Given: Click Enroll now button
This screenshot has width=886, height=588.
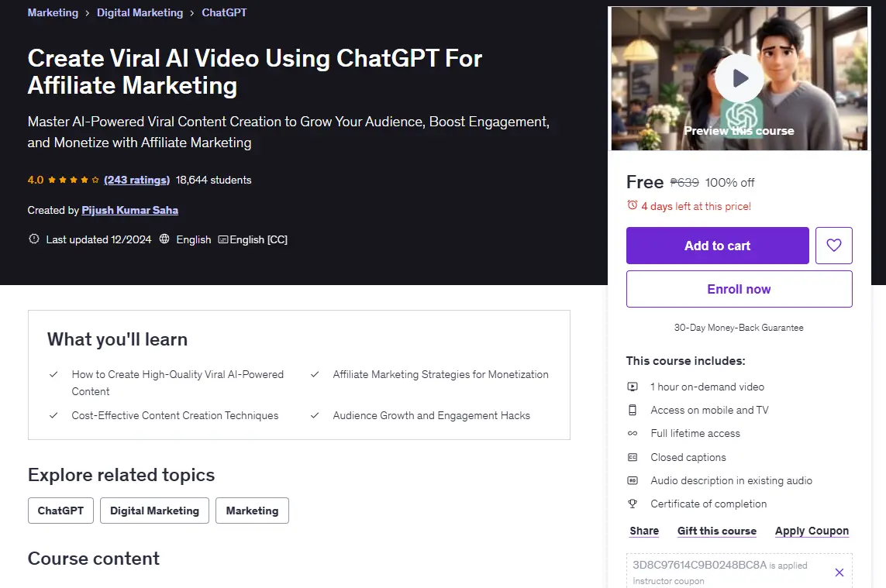Looking at the screenshot, I should 739,289.
